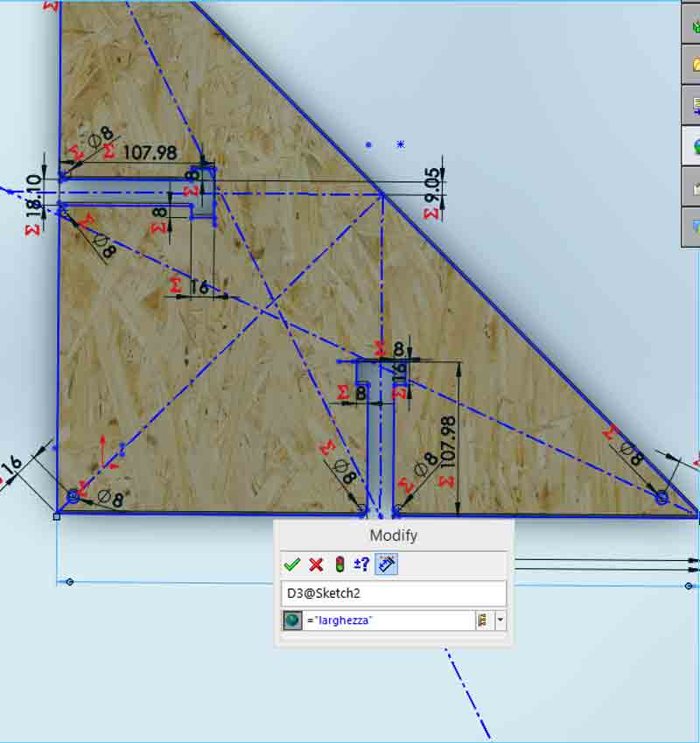Accept the value with the green checkmark

coord(291,564)
